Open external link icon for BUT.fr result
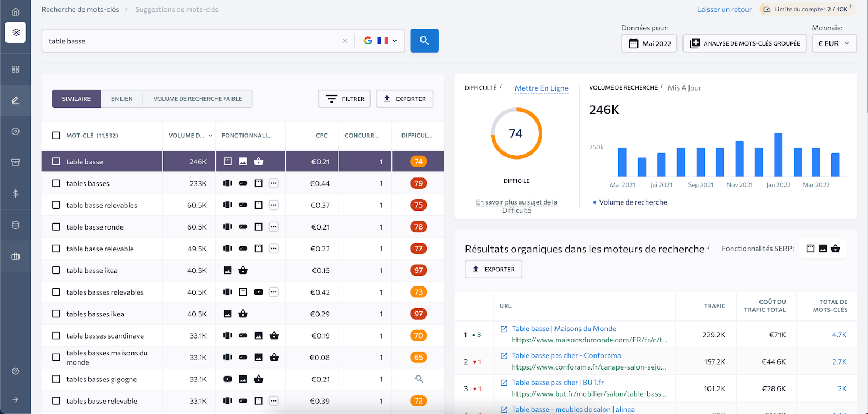The height and width of the screenshot is (414, 868). (504, 383)
